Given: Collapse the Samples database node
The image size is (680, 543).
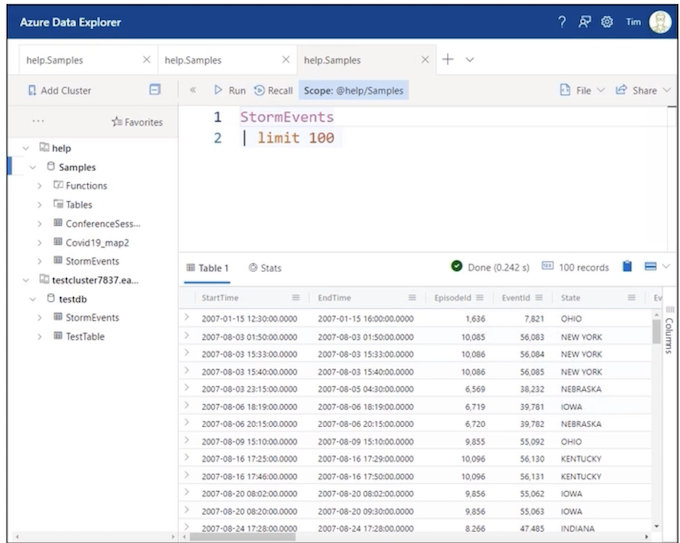Looking at the screenshot, I should (33, 167).
